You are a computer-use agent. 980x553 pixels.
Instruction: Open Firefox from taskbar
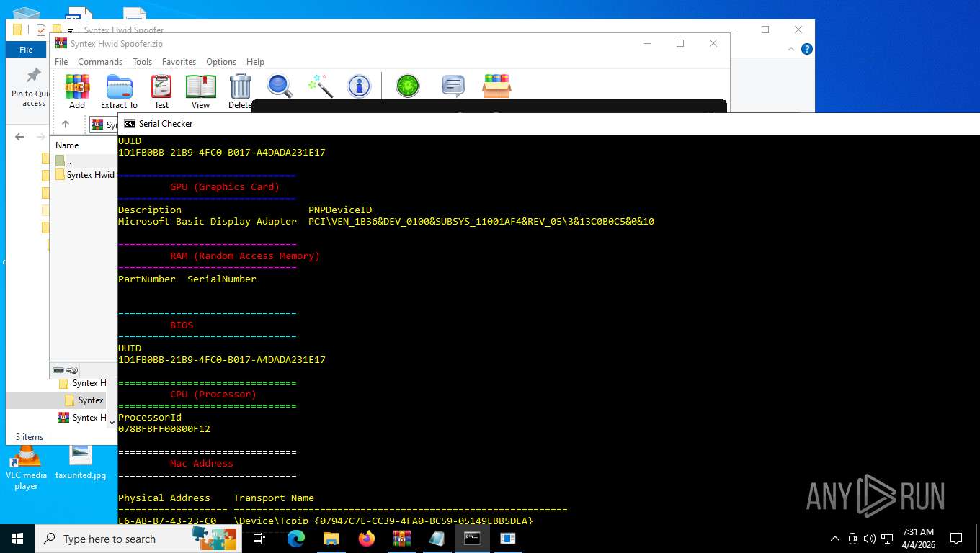[367, 539]
